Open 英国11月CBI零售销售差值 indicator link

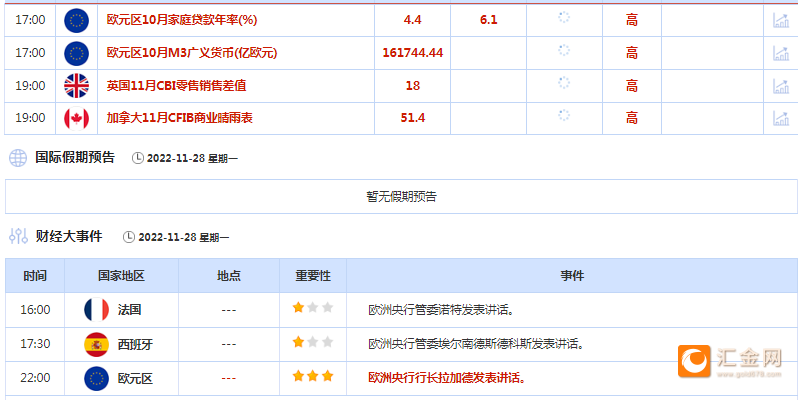click(x=176, y=85)
